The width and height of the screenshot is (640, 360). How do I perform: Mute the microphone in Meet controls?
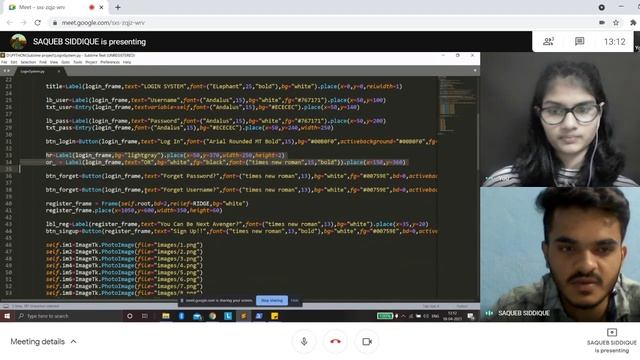tap(304, 342)
